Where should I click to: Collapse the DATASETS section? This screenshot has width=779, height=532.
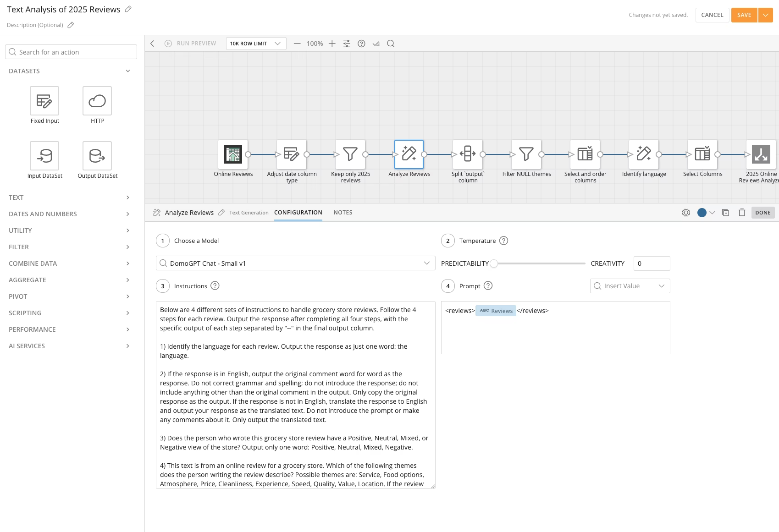128,71
